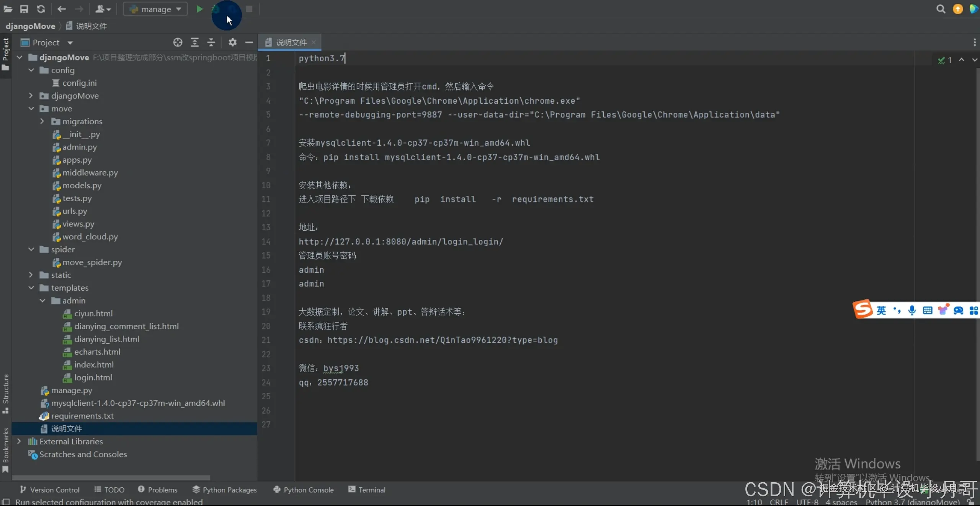Click the Select Opened File target icon
The image size is (980, 506).
[178, 42]
